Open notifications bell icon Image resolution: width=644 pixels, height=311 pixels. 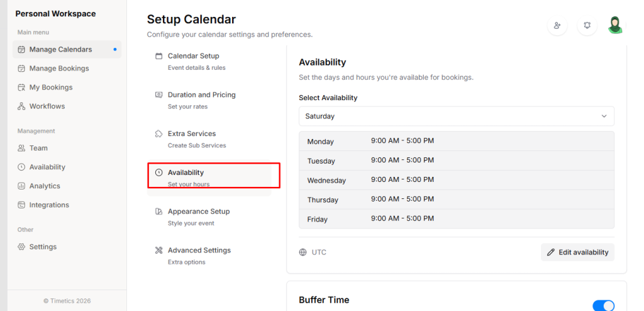pyautogui.click(x=587, y=26)
